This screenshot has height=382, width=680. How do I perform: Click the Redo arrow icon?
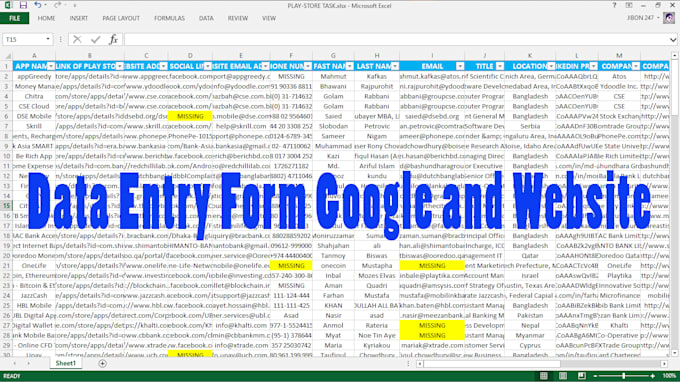click(57, 5)
